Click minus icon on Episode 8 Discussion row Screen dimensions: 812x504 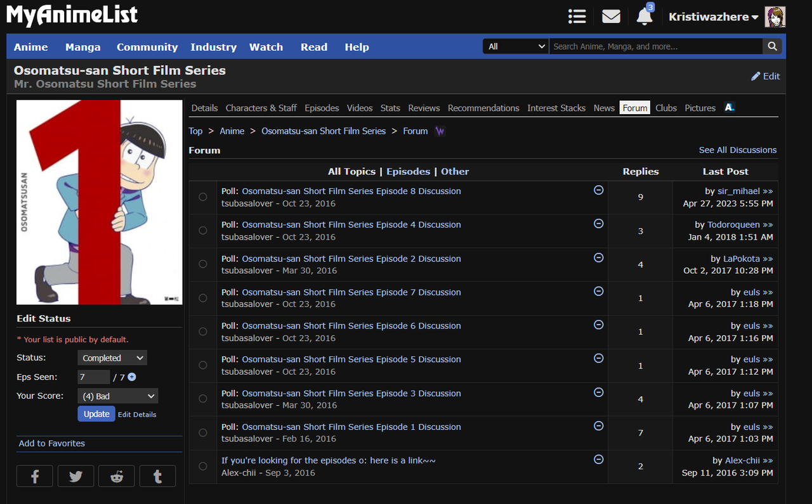coord(598,190)
